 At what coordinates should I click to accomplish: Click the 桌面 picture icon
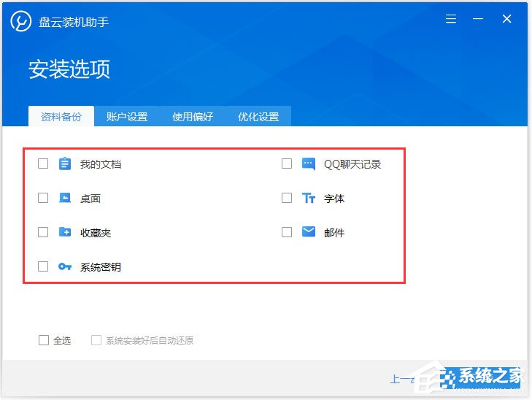coord(65,199)
